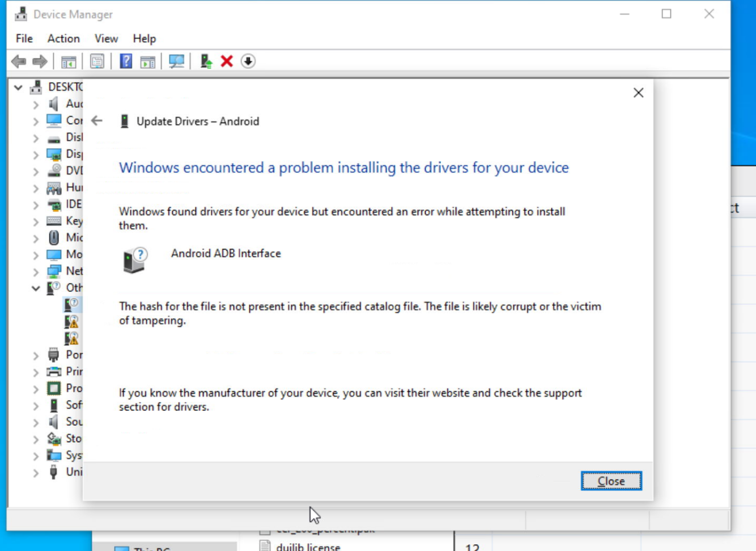Select the highlighted unknown device under Other devices
This screenshot has width=756, height=551.
(x=71, y=305)
